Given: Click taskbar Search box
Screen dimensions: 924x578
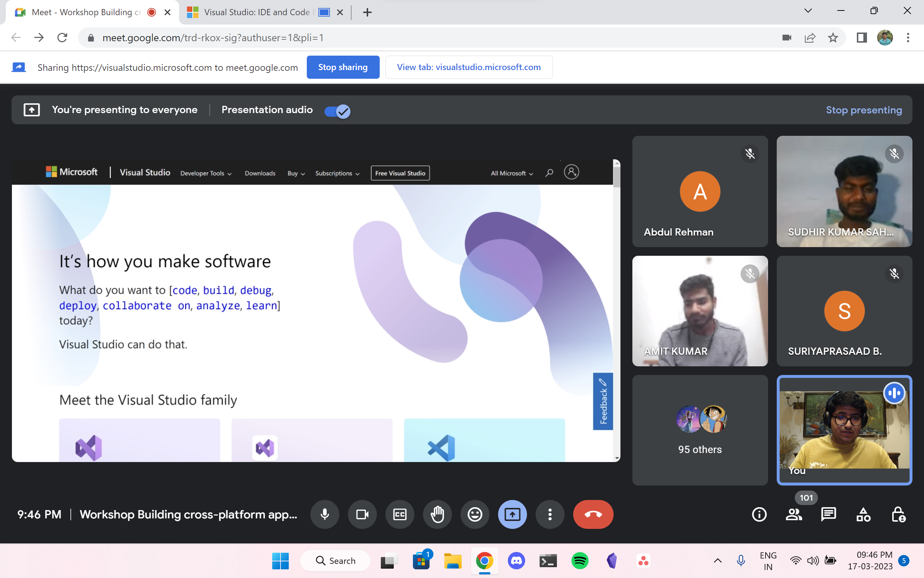Looking at the screenshot, I should (335, 561).
